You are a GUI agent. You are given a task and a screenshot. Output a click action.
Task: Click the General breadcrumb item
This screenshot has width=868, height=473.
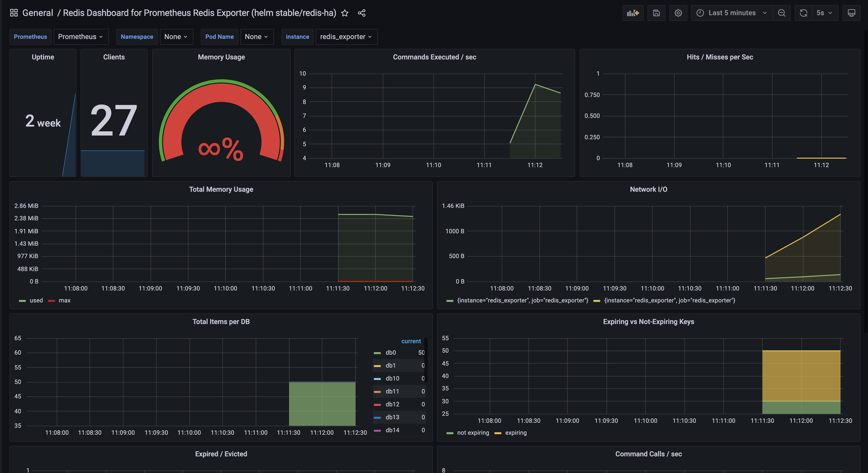click(x=37, y=13)
